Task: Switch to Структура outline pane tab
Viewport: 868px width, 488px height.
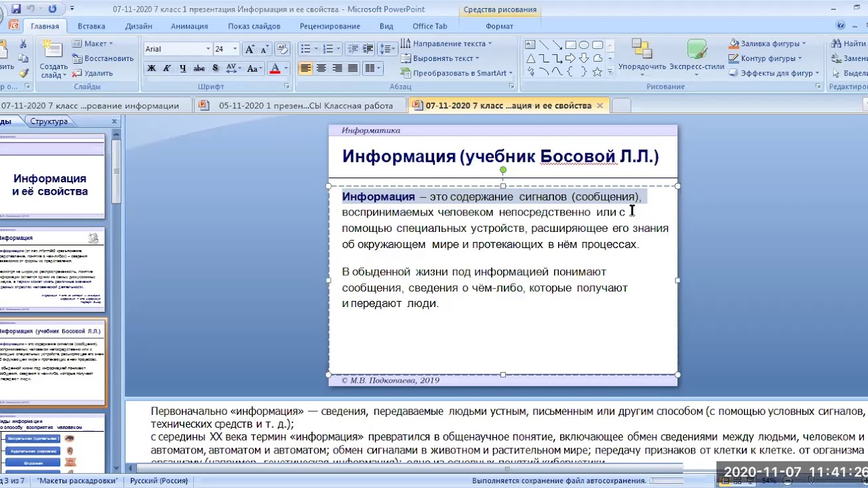Action: [49, 121]
